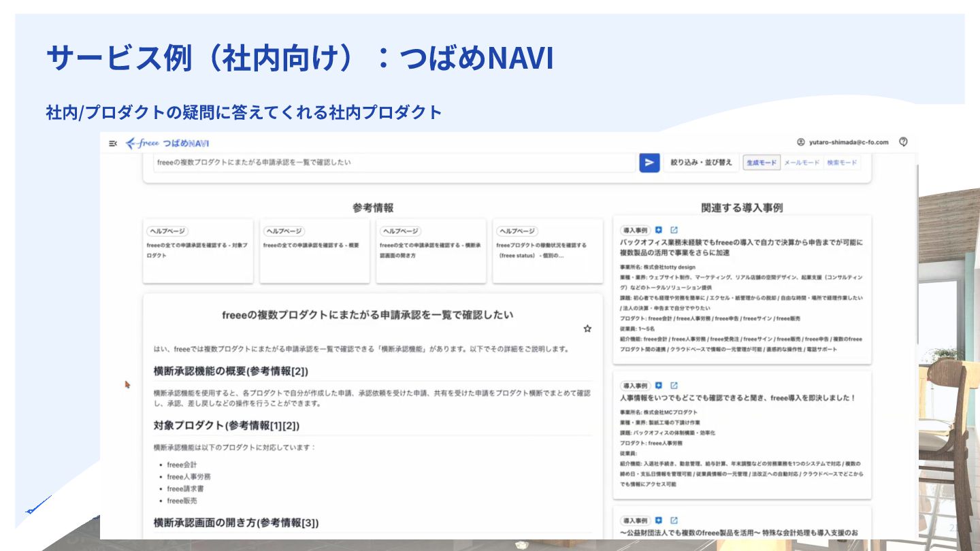Open help card freee status 稼働状況

tap(548, 250)
